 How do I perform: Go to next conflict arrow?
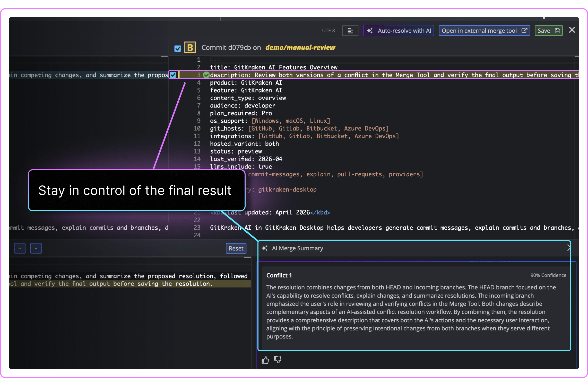pyautogui.click(x=36, y=248)
